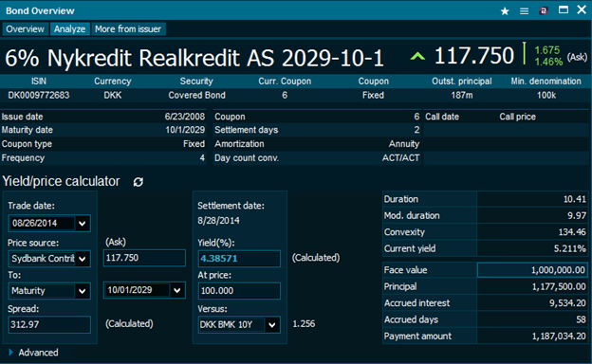This screenshot has height=364, width=592.
Task: Click the green up-arrow price indicator
Action: [417, 57]
